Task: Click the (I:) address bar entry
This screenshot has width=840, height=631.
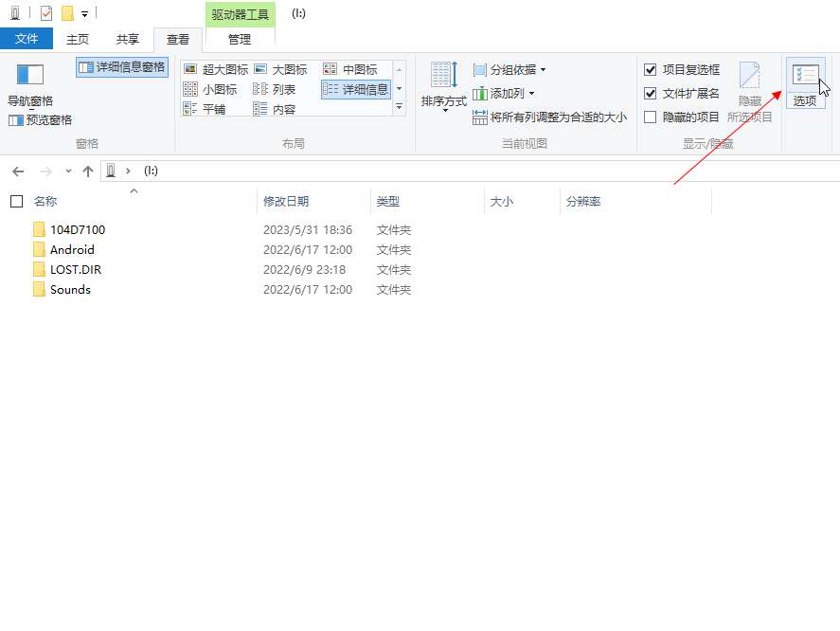Action: click(x=152, y=171)
